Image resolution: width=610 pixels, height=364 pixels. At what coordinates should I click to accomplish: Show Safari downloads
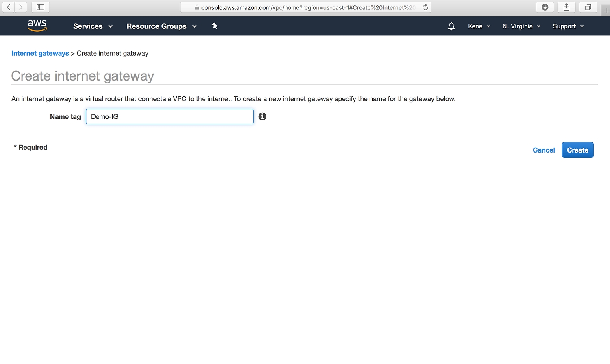pos(545,7)
